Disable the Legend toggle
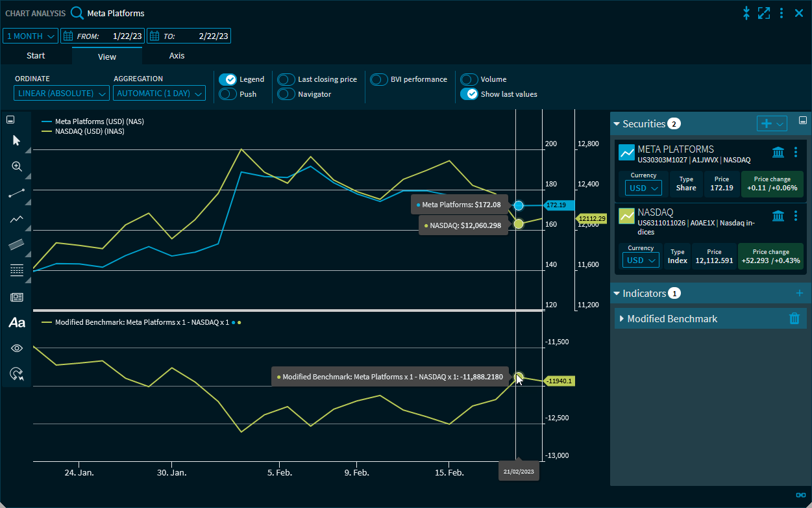812x508 pixels. pos(227,79)
